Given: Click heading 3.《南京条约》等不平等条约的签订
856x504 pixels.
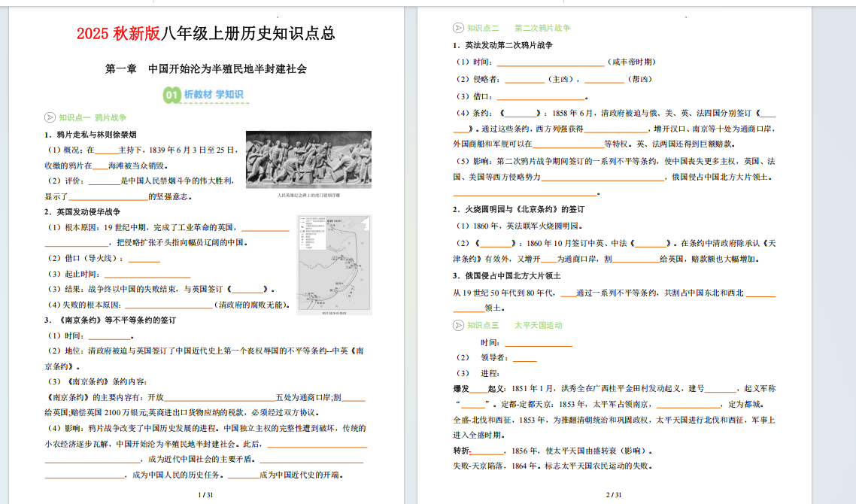Looking at the screenshot, I should [x=111, y=320].
